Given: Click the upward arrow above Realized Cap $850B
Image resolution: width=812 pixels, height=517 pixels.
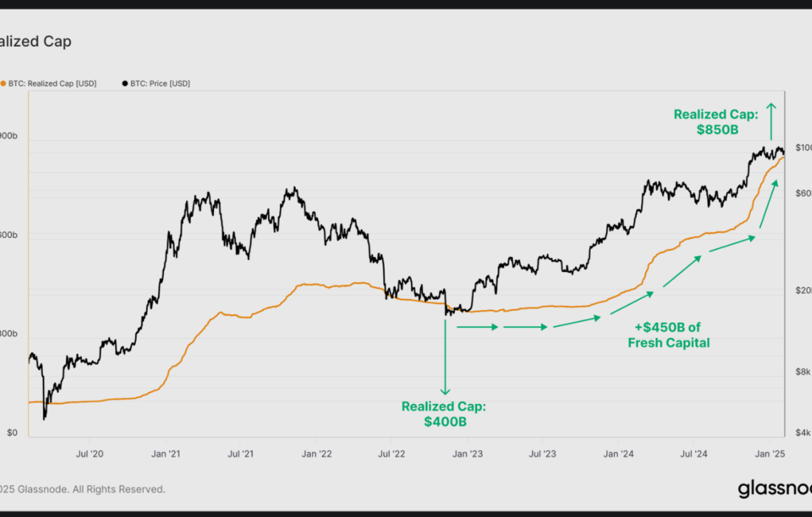Looking at the screenshot, I should pyautogui.click(x=771, y=120).
